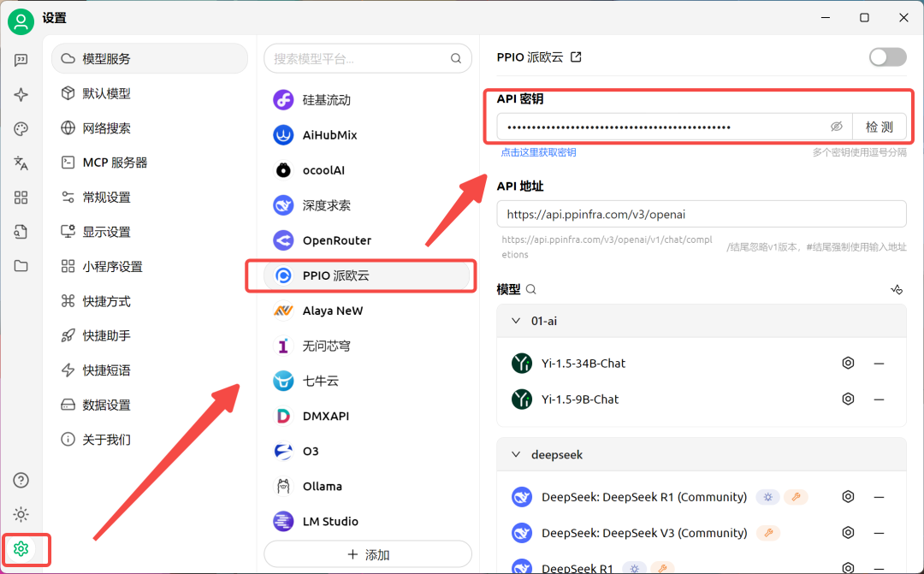The height and width of the screenshot is (574, 924).
Task: Open the mini apps grid sidebar icon
Action: tap(21, 198)
